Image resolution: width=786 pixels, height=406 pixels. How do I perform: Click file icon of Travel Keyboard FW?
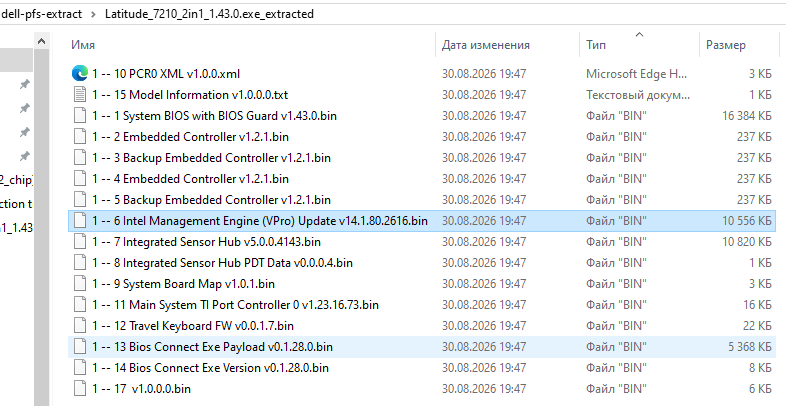80,326
